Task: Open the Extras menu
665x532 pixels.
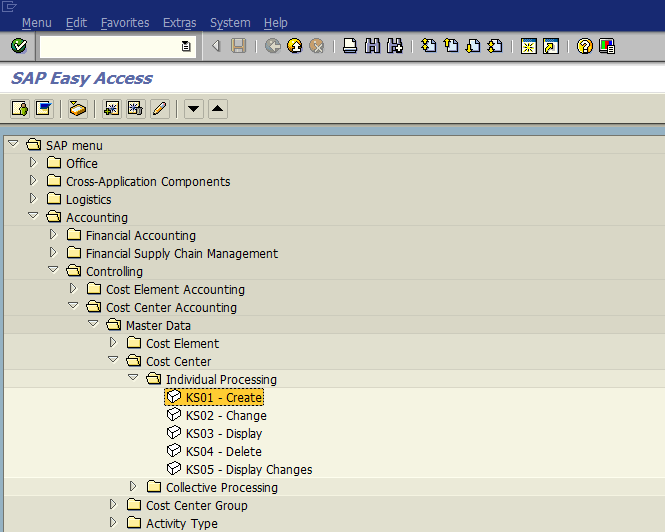Action: 179,22
